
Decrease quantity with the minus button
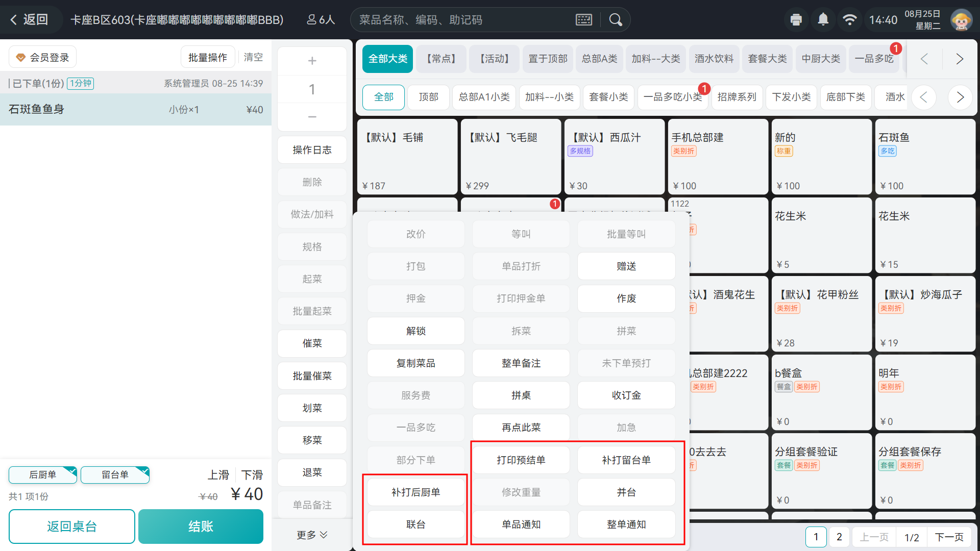[x=312, y=117]
